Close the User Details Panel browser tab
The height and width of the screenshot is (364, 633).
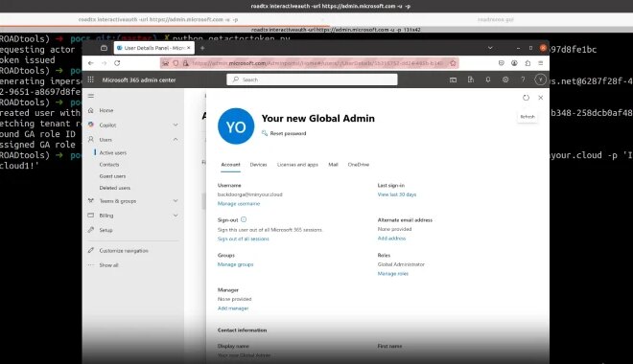click(x=189, y=48)
